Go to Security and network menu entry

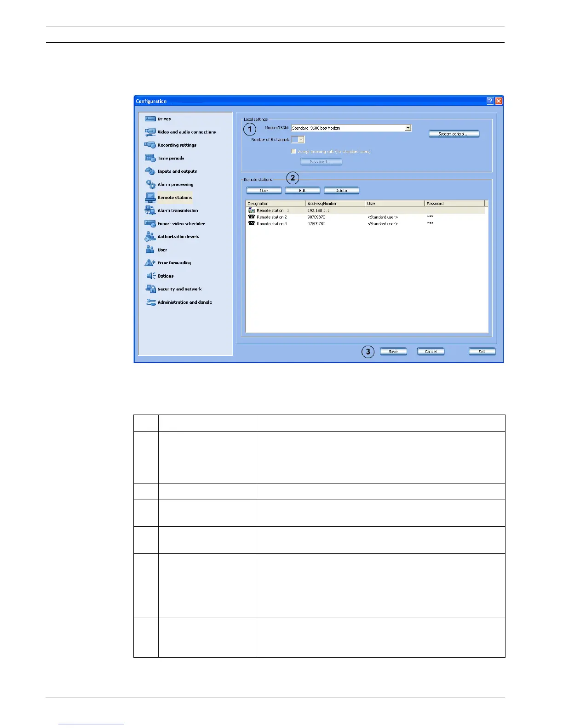point(179,289)
